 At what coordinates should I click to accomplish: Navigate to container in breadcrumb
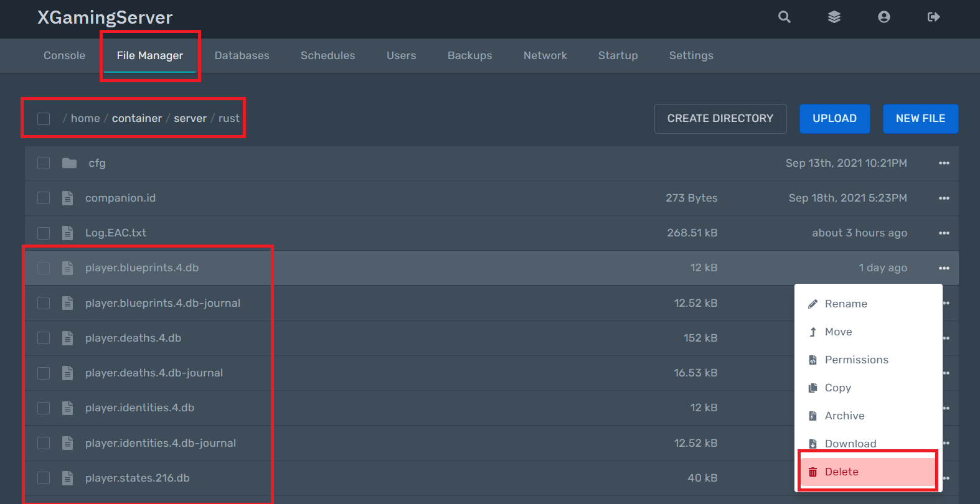tap(137, 118)
